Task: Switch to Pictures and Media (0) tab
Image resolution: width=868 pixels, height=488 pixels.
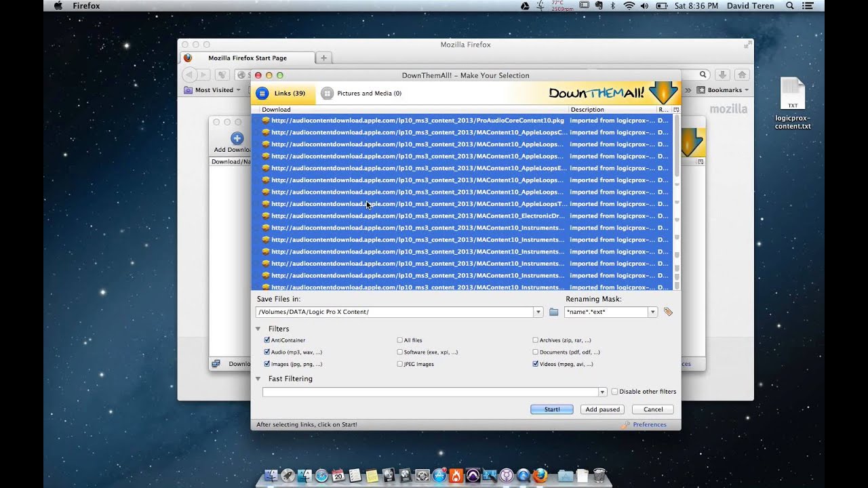Action: tap(361, 94)
